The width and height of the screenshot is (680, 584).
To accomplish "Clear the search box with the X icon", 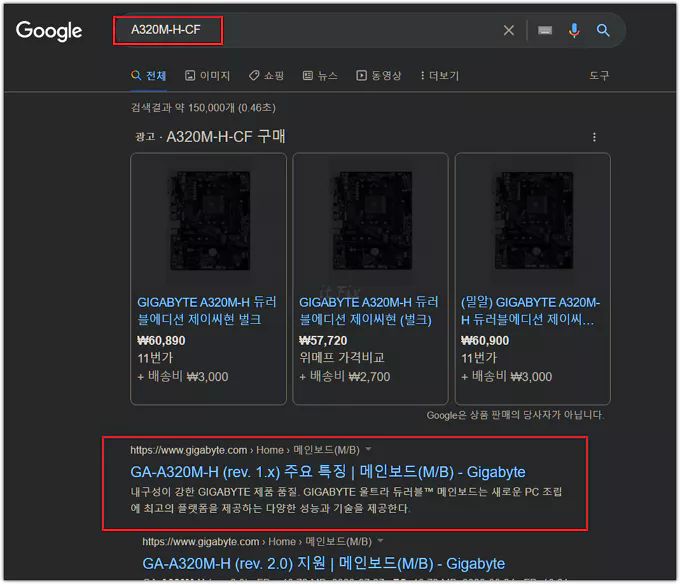I will (x=509, y=30).
